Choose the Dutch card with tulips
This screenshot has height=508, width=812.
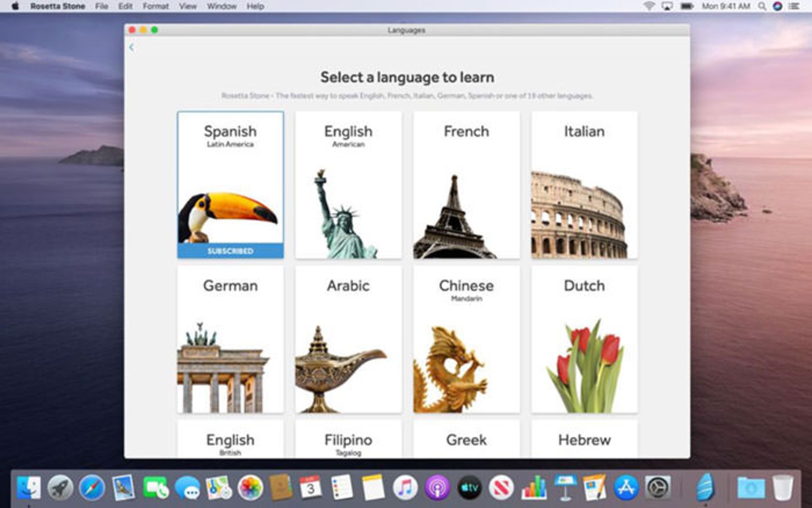click(x=584, y=339)
